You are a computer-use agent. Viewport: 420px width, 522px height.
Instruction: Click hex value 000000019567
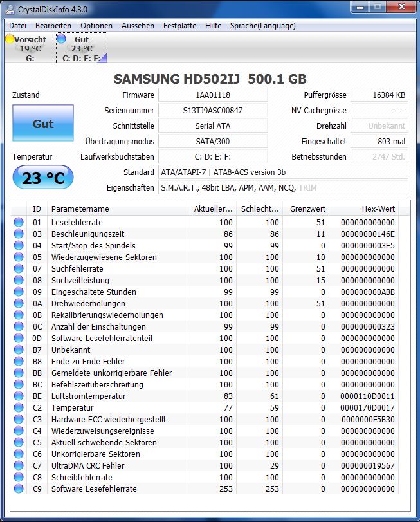tap(368, 466)
